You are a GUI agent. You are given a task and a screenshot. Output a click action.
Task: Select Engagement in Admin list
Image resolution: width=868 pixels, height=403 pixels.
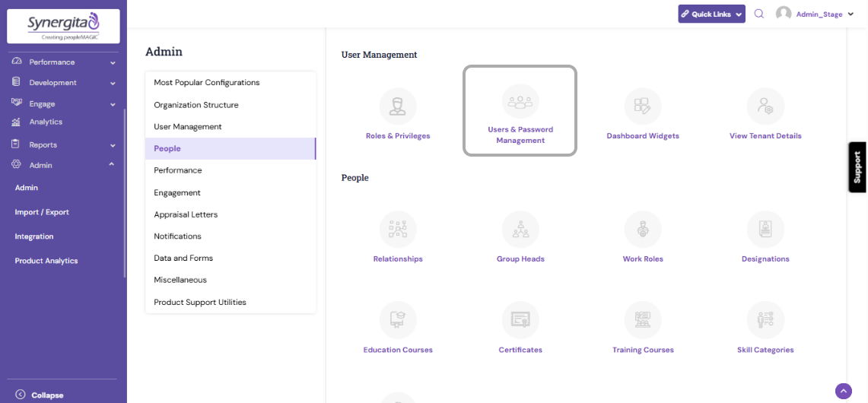(231, 192)
